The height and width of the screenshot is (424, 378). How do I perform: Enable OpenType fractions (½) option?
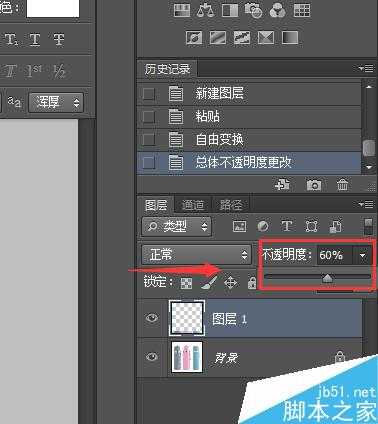tap(59, 71)
